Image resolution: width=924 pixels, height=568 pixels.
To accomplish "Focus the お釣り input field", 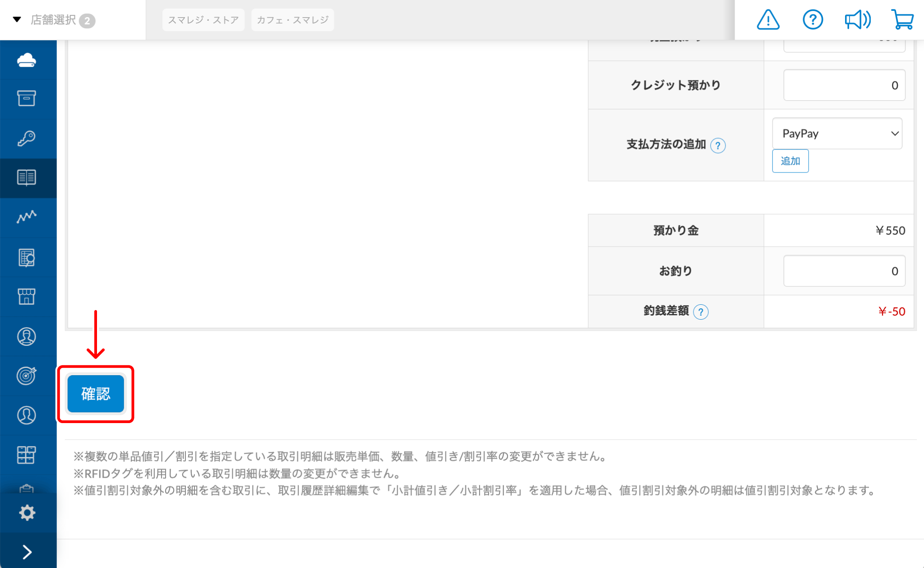I will pos(844,271).
